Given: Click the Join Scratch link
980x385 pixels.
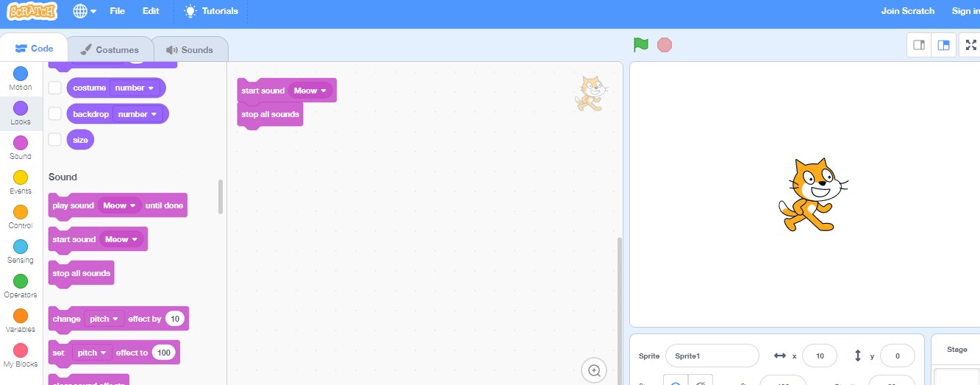Looking at the screenshot, I should tap(907, 11).
